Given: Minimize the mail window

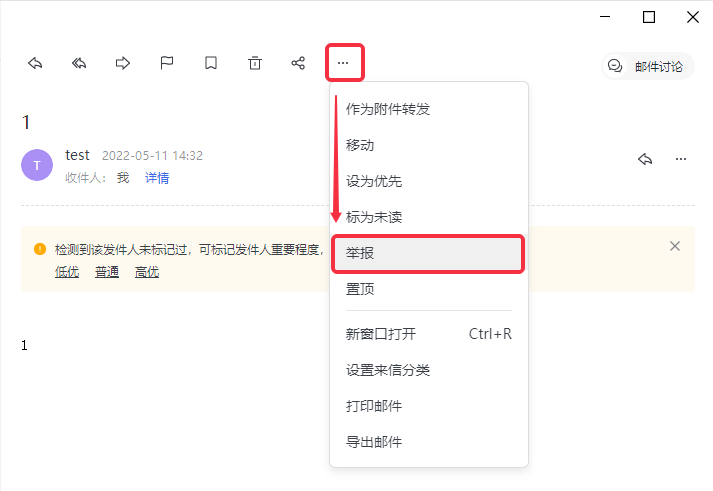Looking at the screenshot, I should 605,17.
